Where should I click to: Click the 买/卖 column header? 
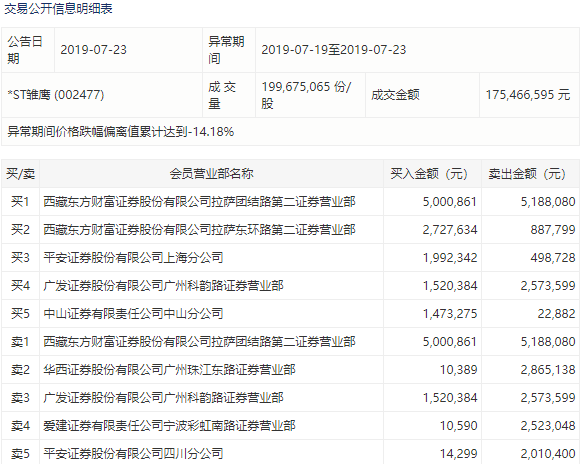pyautogui.click(x=21, y=174)
